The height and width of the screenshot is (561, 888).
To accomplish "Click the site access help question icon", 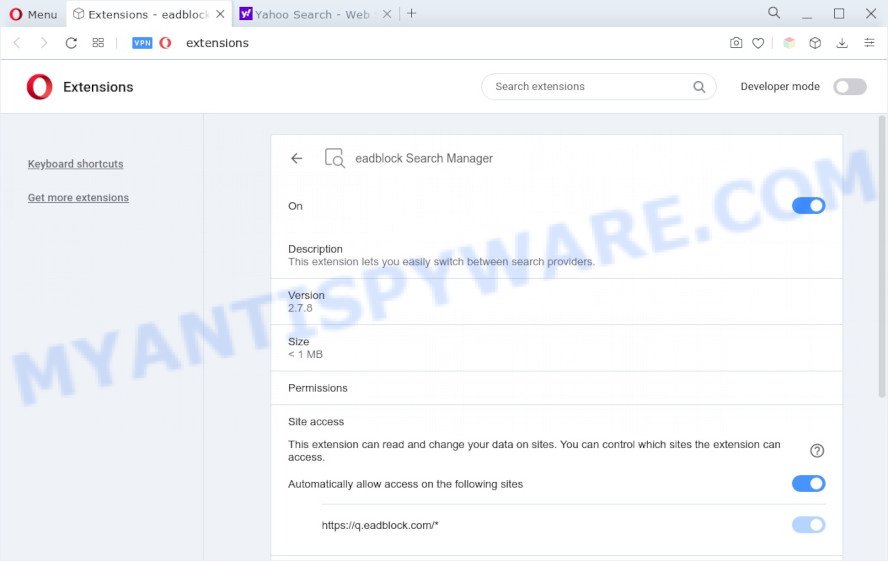I will (x=817, y=451).
